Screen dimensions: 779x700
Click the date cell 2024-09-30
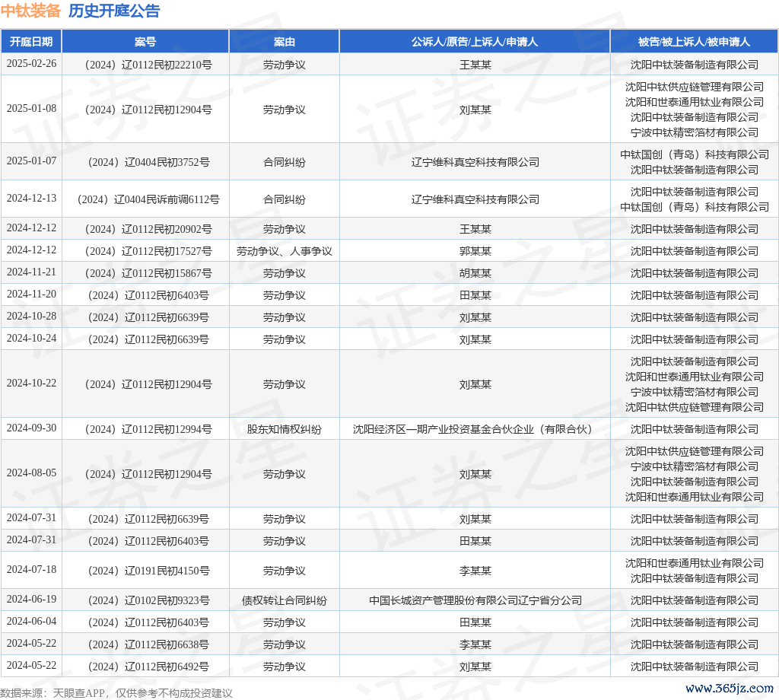point(31,428)
